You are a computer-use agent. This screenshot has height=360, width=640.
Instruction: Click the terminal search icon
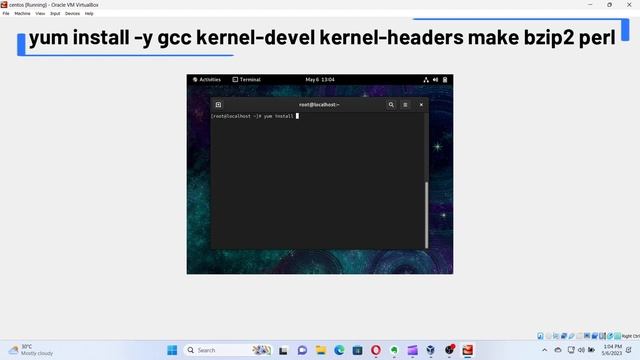(391, 105)
